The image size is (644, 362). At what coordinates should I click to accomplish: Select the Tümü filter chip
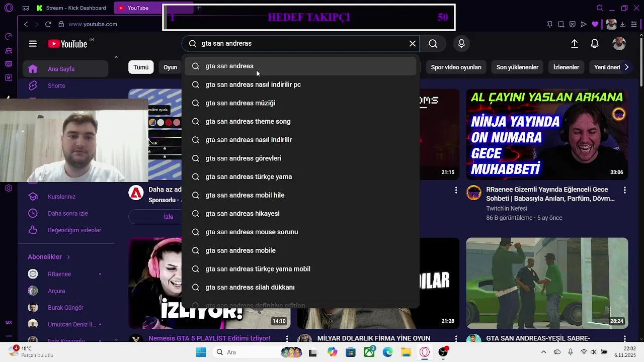click(x=141, y=67)
